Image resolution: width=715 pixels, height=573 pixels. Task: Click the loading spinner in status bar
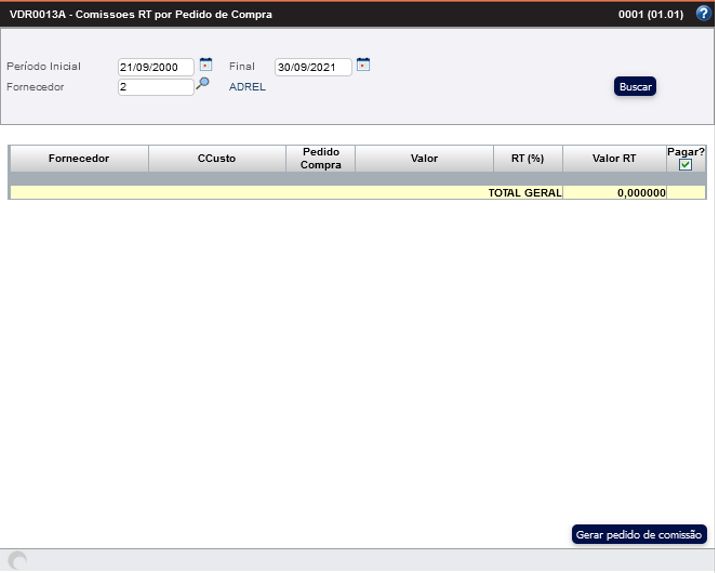click(x=17, y=561)
